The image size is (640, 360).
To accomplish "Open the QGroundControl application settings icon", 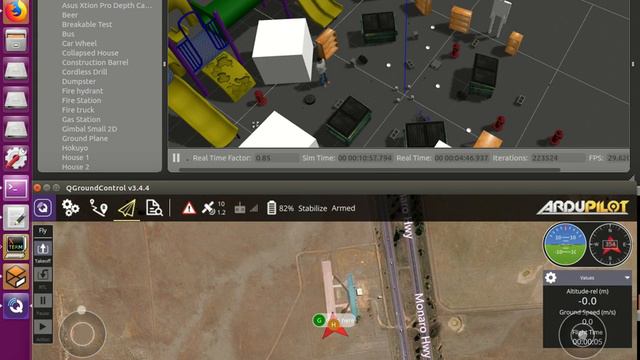I will click(x=43, y=208).
